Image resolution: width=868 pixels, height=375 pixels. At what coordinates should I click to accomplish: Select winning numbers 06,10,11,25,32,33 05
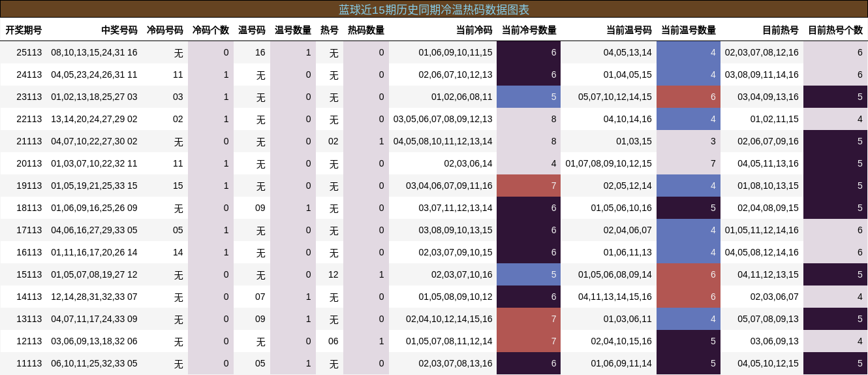[x=94, y=363]
